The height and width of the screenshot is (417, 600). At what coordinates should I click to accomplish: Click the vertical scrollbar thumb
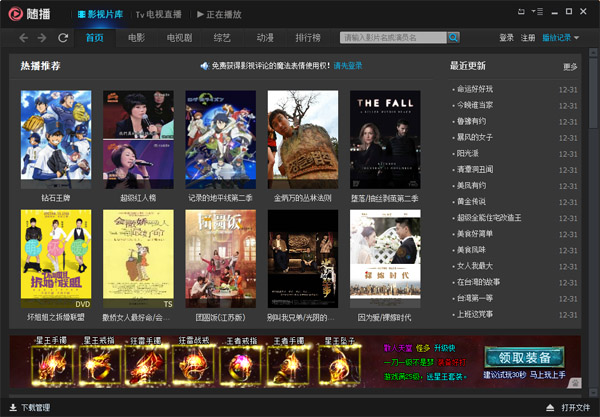593,92
